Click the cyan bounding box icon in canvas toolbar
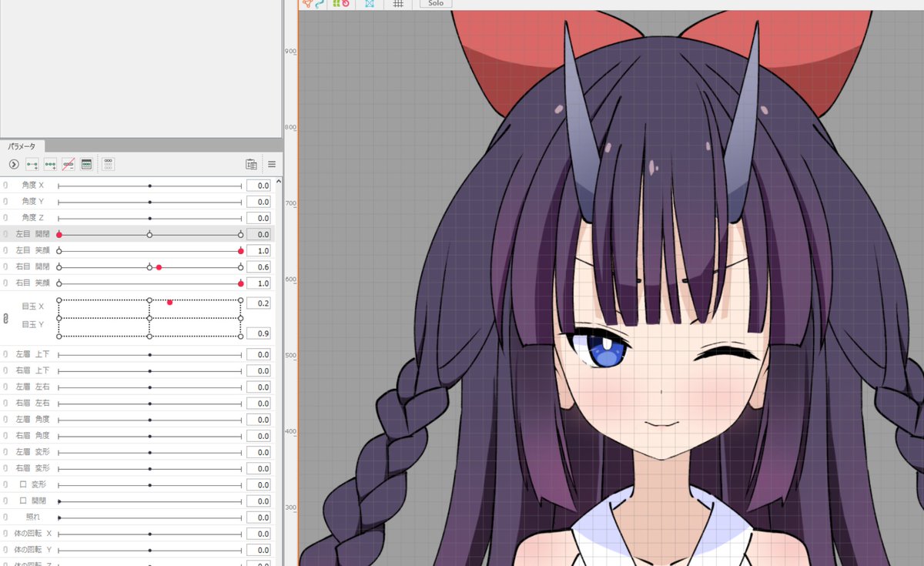 click(x=370, y=3)
